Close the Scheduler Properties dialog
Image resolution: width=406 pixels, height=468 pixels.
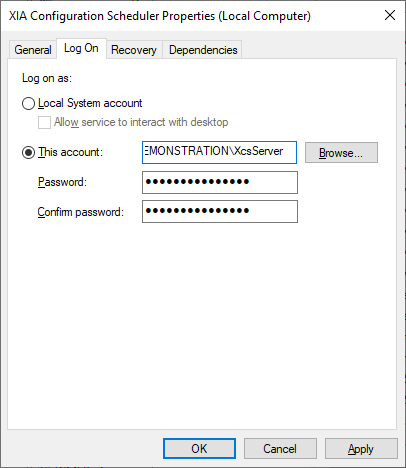(x=390, y=15)
